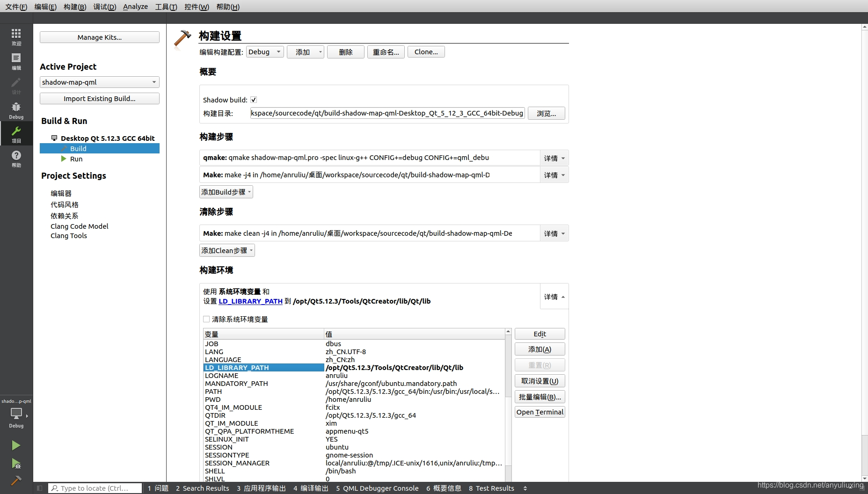Image resolution: width=868 pixels, height=494 pixels.
Task: Click the 添加(A) environment button
Action: coord(540,349)
